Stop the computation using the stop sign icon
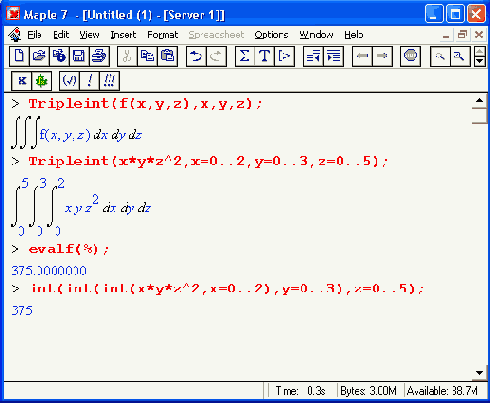Viewport: 490px width, 403px height. tap(410, 56)
